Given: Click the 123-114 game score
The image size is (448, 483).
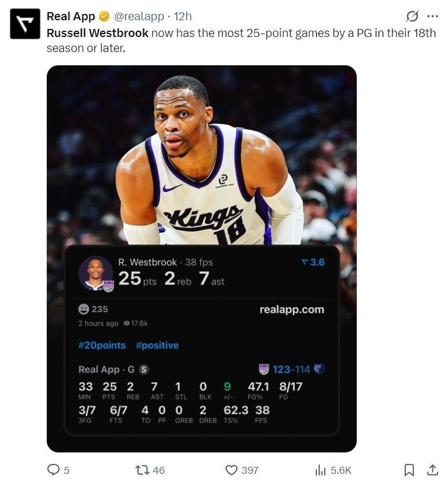Looking at the screenshot, I should pos(291,369).
